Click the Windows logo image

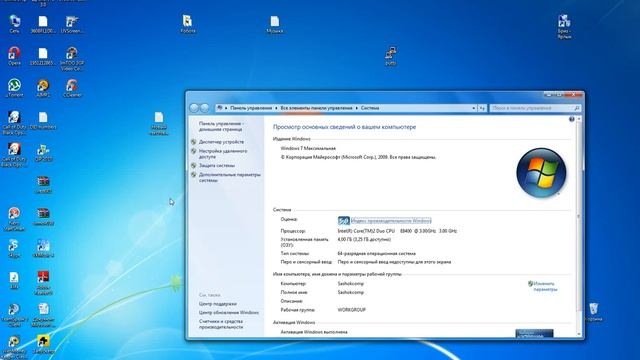(x=541, y=173)
